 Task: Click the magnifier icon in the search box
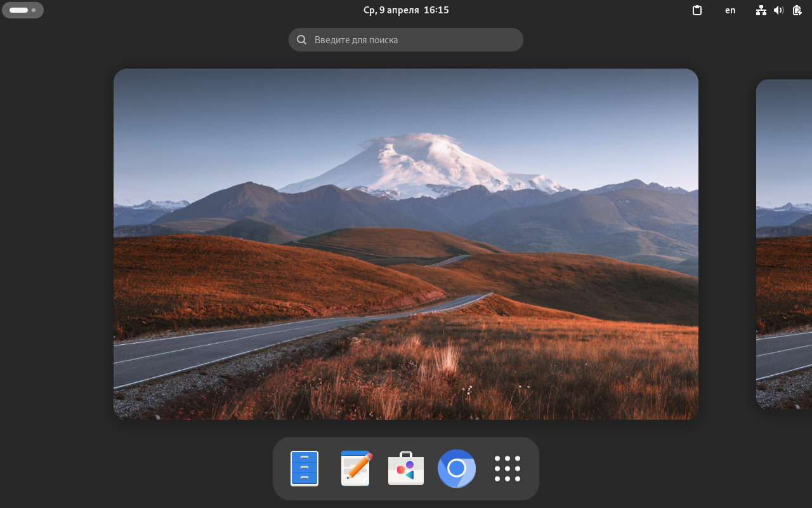302,40
